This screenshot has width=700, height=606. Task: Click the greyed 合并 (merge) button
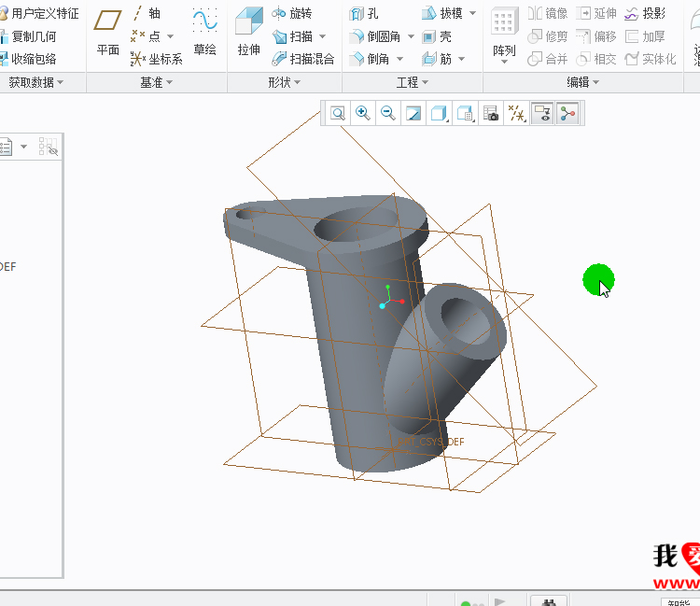click(x=547, y=59)
